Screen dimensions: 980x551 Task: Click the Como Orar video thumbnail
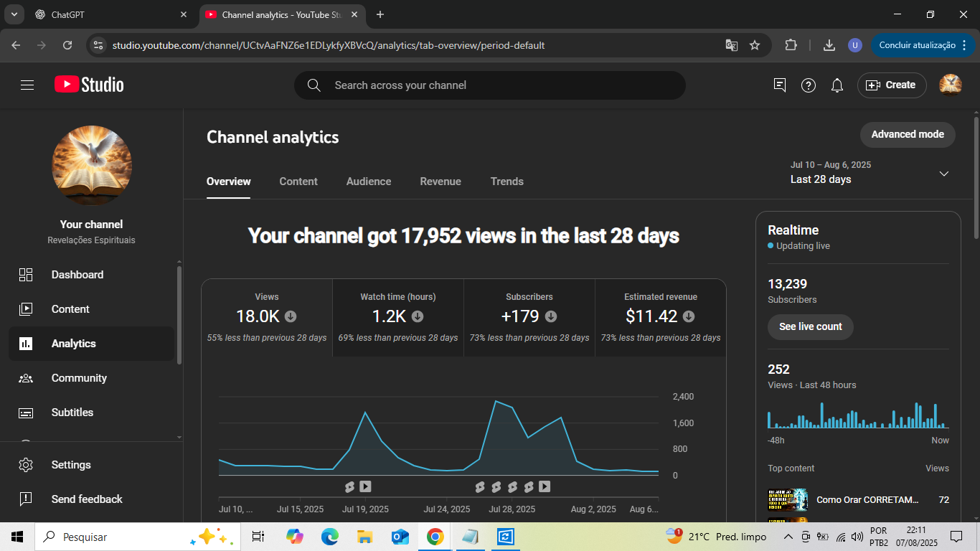[x=788, y=500]
